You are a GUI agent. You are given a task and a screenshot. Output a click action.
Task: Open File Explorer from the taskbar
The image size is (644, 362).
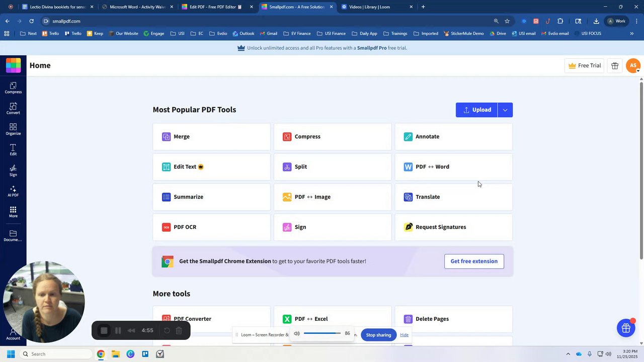(x=115, y=354)
